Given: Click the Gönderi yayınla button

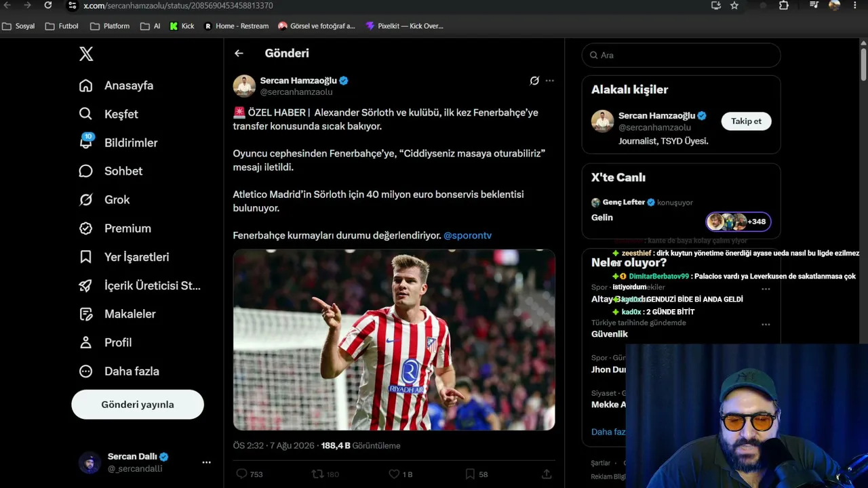Looking at the screenshot, I should point(138,405).
